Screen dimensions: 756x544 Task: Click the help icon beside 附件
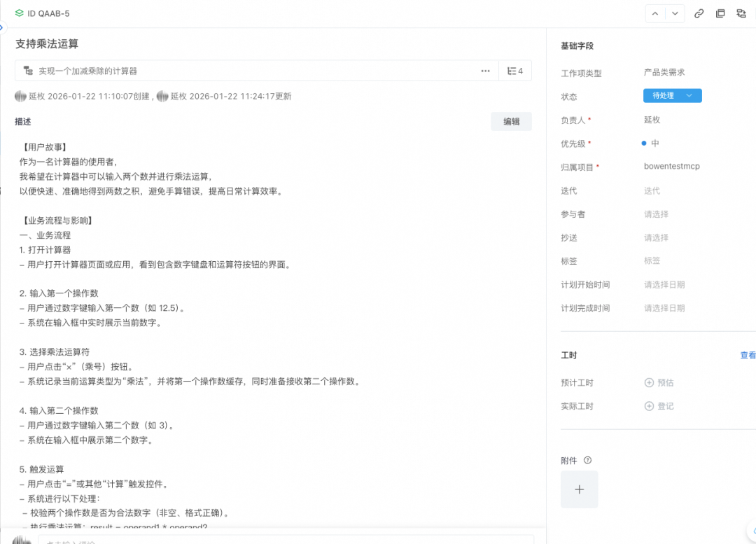click(588, 460)
